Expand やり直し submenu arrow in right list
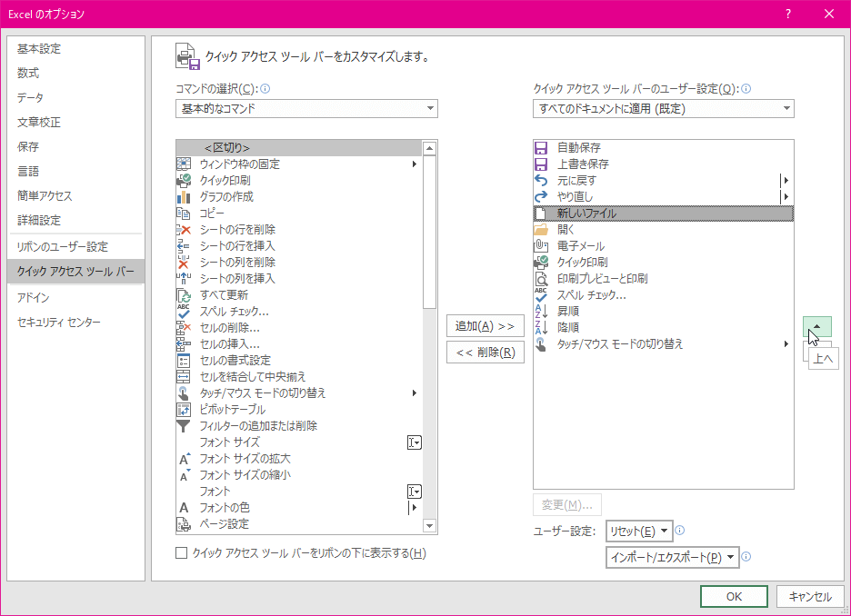The width and height of the screenshot is (851, 616). tap(786, 196)
